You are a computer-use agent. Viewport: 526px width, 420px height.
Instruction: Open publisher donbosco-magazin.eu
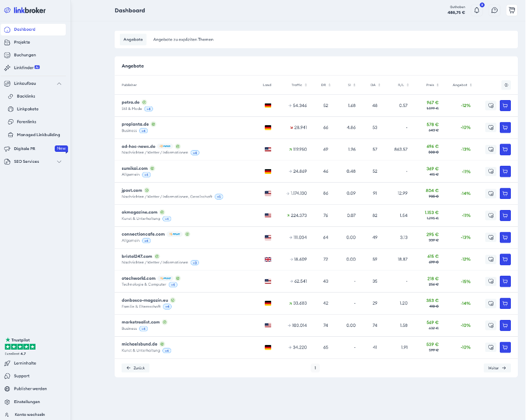click(x=145, y=300)
